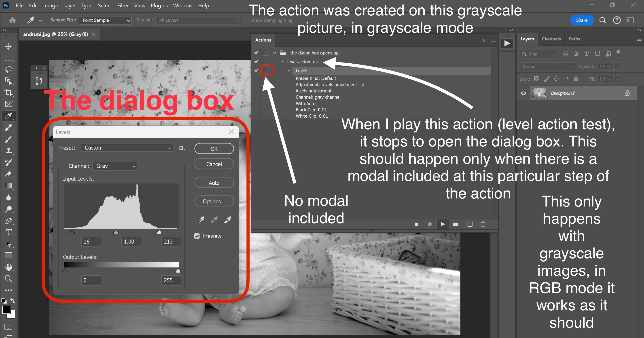Select the Lasso tool

8,69
